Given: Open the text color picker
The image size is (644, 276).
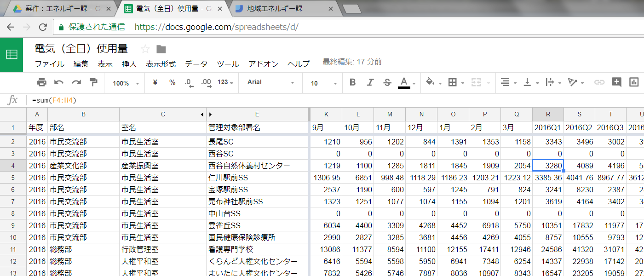Looking at the screenshot, I should (x=407, y=82).
